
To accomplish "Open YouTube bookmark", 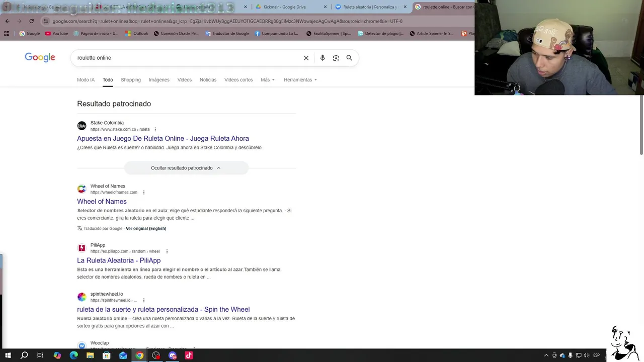I will pyautogui.click(x=56, y=34).
